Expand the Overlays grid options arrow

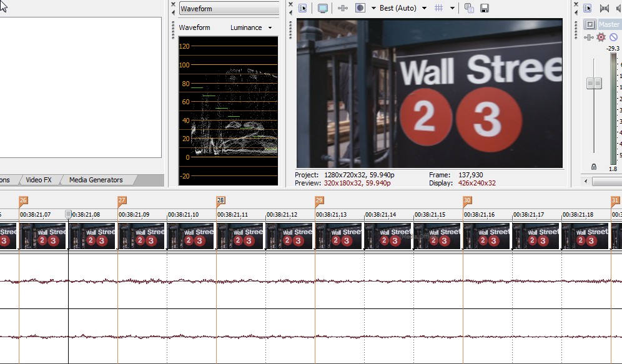click(x=452, y=8)
